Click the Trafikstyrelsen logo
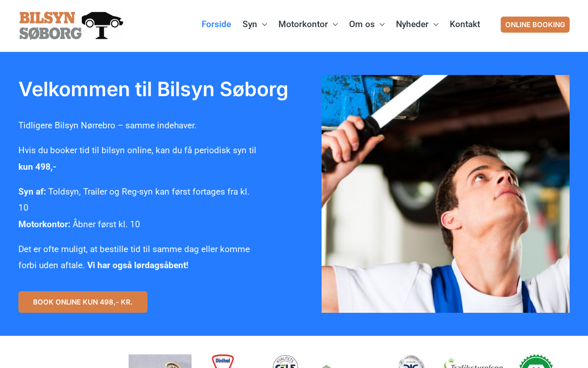 coord(474,362)
